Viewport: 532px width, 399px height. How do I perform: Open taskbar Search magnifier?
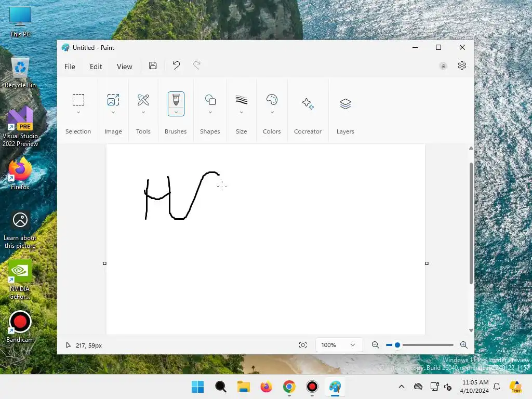tap(220, 387)
